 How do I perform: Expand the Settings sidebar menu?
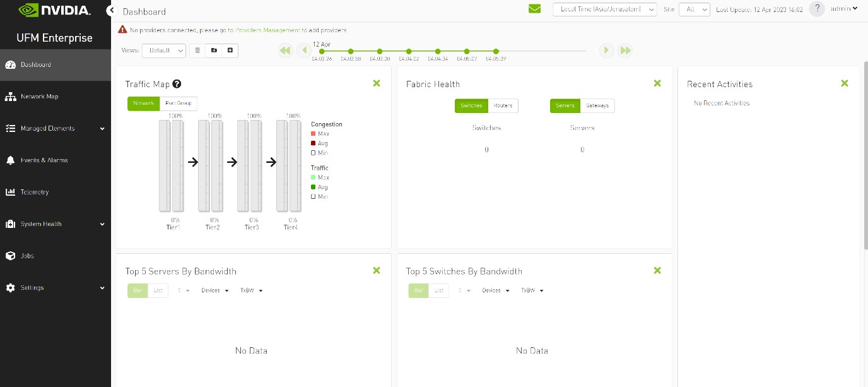[32, 287]
